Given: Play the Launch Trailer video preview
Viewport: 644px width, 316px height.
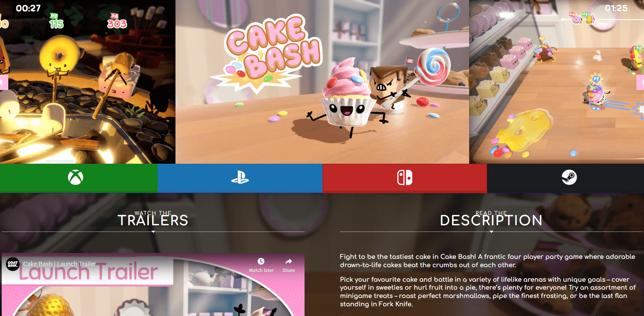Looking at the screenshot, I should [153, 285].
